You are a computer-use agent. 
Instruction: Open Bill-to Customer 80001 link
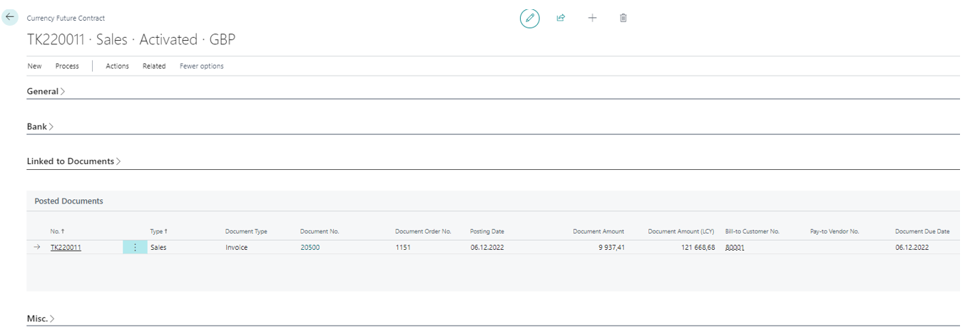pyautogui.click(x=735, y=247)
